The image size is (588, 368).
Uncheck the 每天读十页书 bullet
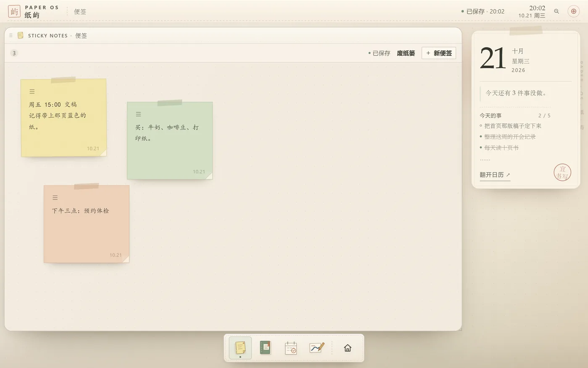481,148
